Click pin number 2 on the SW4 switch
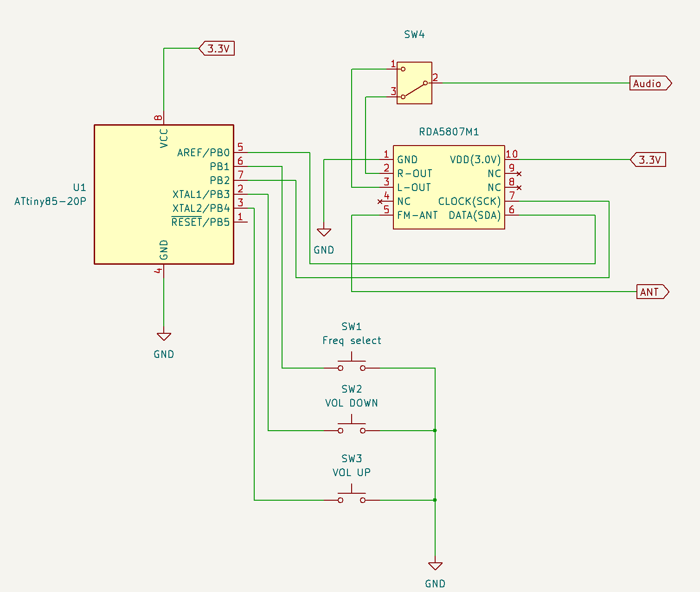Screen dimensions: 700x592 (x=435, y=77)
